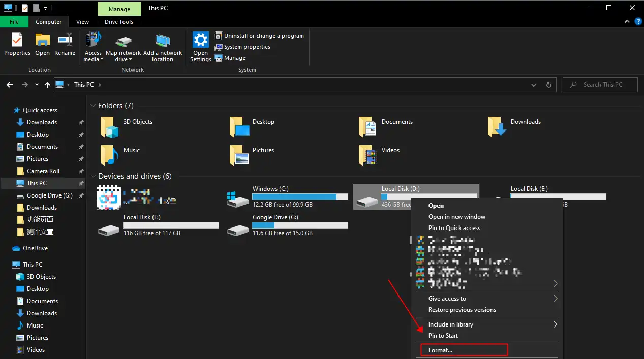Click System properties in ribbon
The width and height of the screenshot is (644, 359).
[x=243, y=47]
